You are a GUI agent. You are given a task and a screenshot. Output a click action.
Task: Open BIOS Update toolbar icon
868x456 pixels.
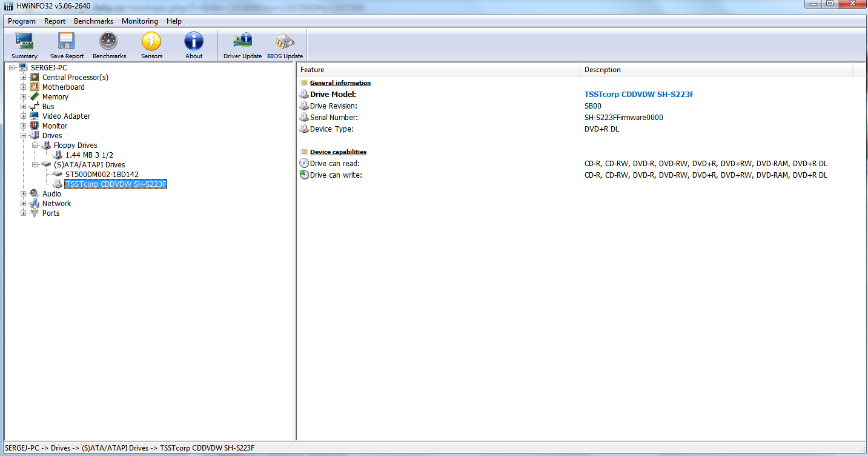[285, 41]
